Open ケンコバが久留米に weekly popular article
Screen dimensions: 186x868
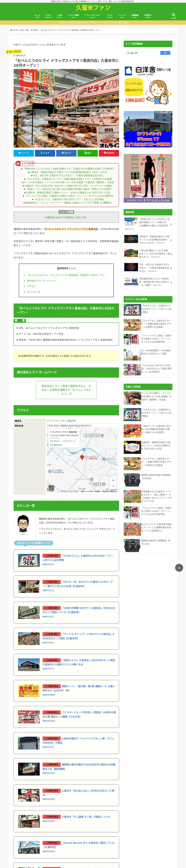coord(148,398)
